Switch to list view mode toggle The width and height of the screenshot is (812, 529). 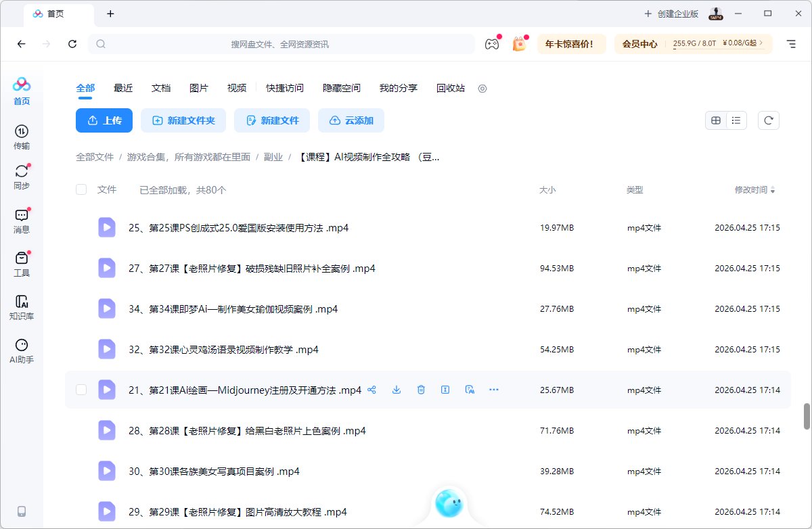736,120
